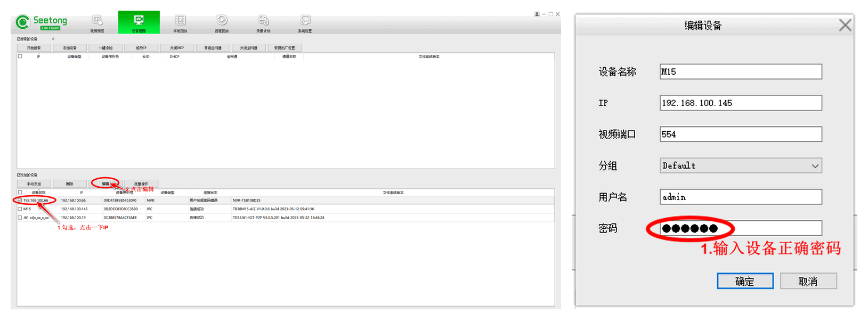Viewport: 868px width, 320px height.
Task: Open the 视频预览 video preview icon
Action: (x=97, y=22)
